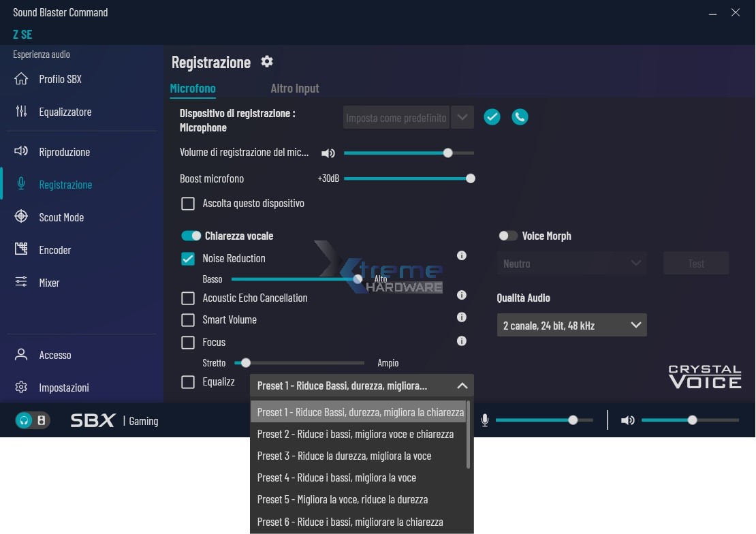
Task: Switch to the Altro Input tab
Action: 294,89
